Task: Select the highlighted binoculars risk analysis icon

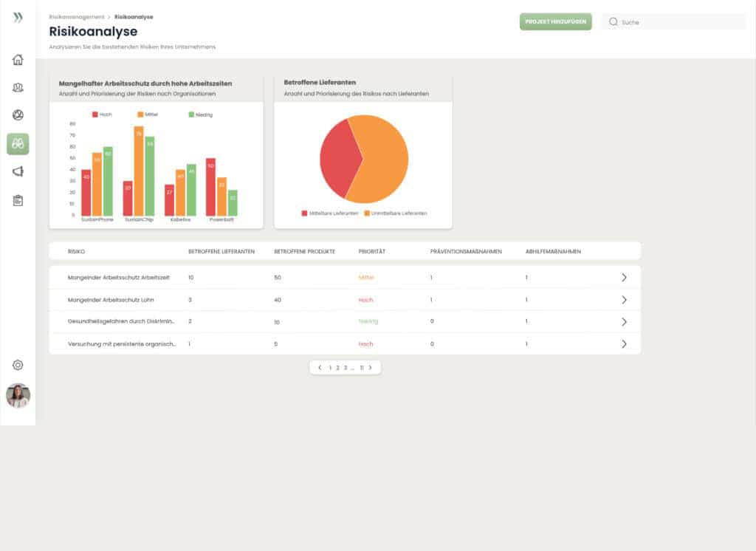Action: point(18,144)
